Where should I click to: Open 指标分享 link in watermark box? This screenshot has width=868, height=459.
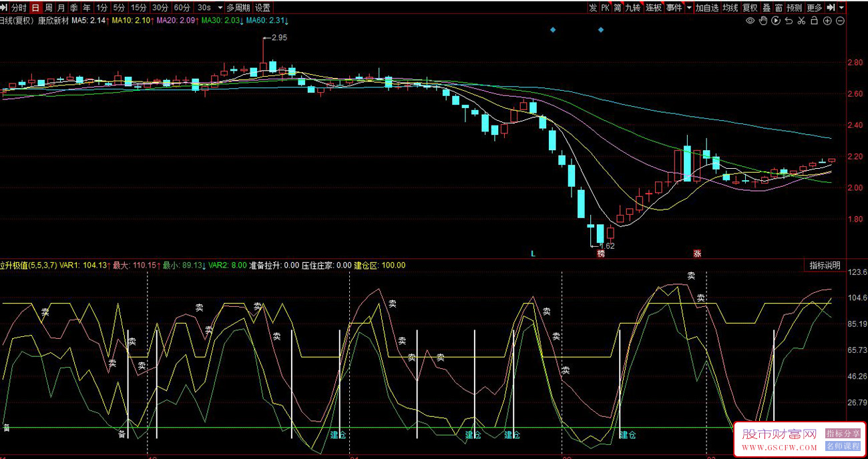click(843, 433)
